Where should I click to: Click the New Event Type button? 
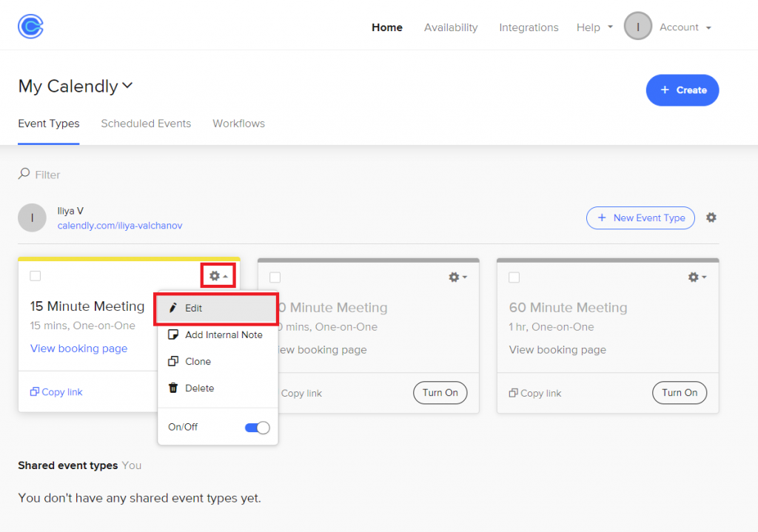pos(640,218)
